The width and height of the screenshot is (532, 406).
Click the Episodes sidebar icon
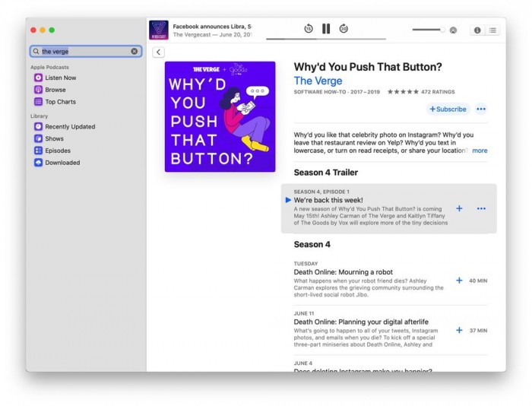pyautogui.click(x=38, y=151)
